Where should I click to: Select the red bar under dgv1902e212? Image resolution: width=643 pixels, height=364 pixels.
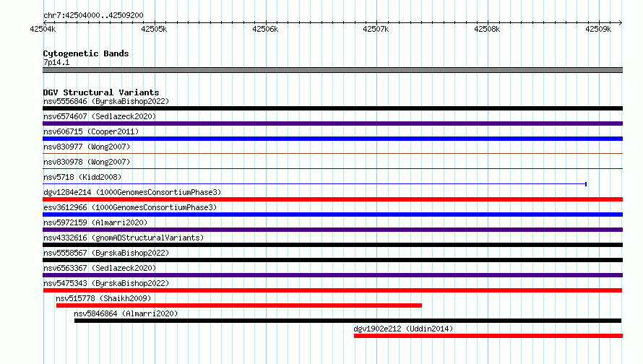[488, 336]
